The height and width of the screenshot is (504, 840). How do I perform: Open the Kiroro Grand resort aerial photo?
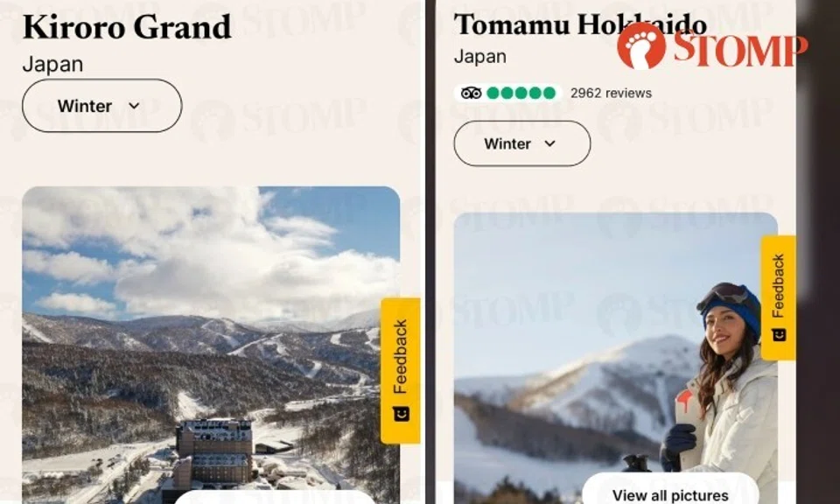211,345
